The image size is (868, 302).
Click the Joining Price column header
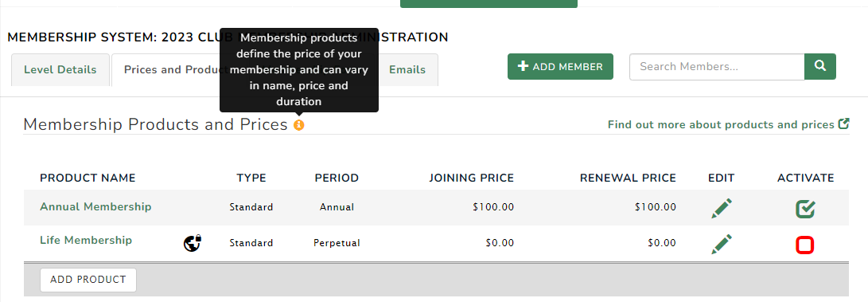pos(472,178)
